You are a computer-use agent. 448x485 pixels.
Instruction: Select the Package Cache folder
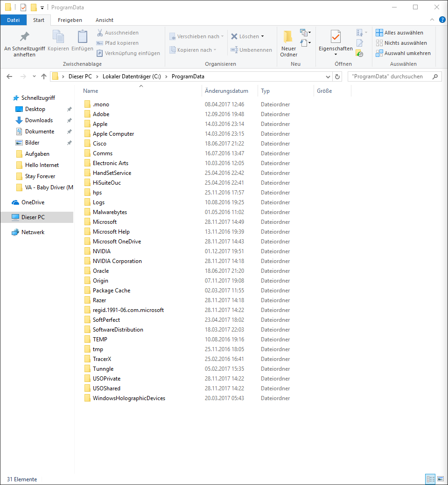112,291
